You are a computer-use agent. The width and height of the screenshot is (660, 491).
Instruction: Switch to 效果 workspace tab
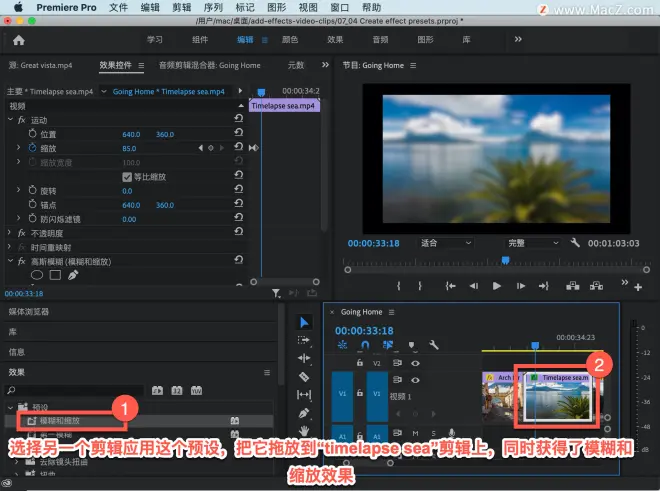click(335, 40)
